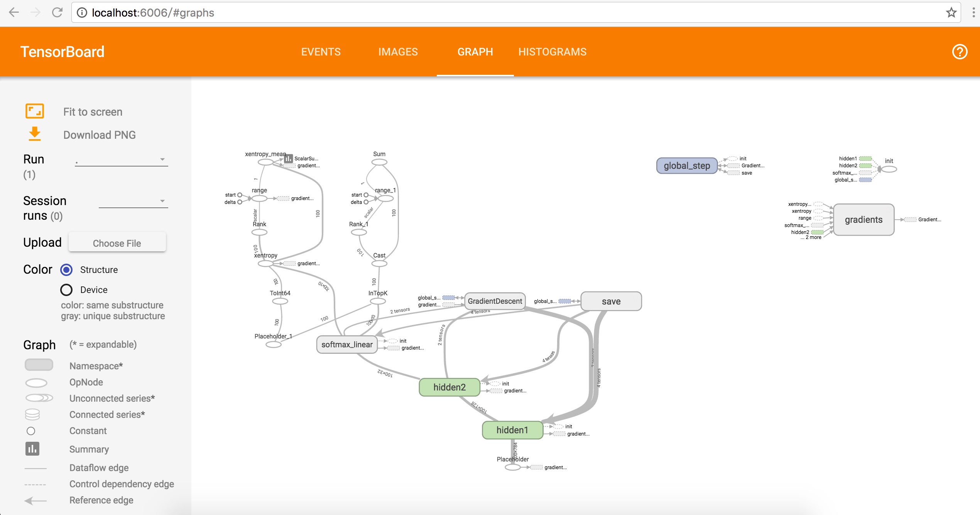Screen dimensions: 980x515
Task: Bookmark page with the star icon
Action: [x=951, y=13]
